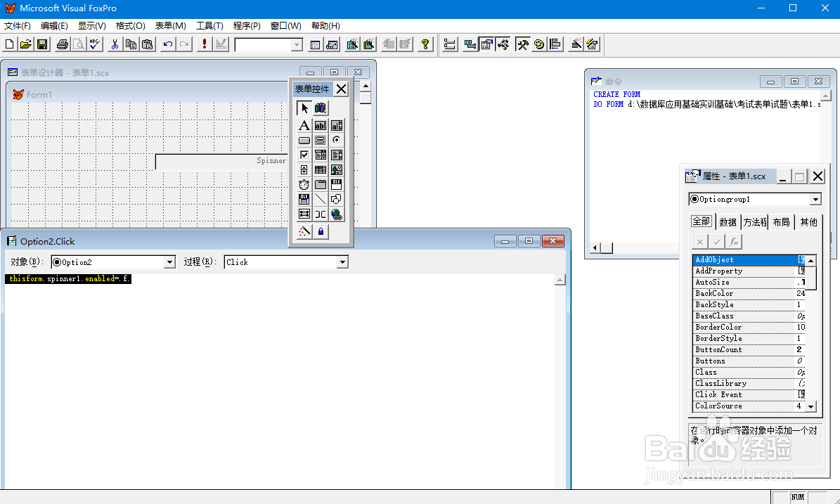The image size is (840, 504).
Task: Toggle the Layout toolbar button
Action: [x=555, y=44]
